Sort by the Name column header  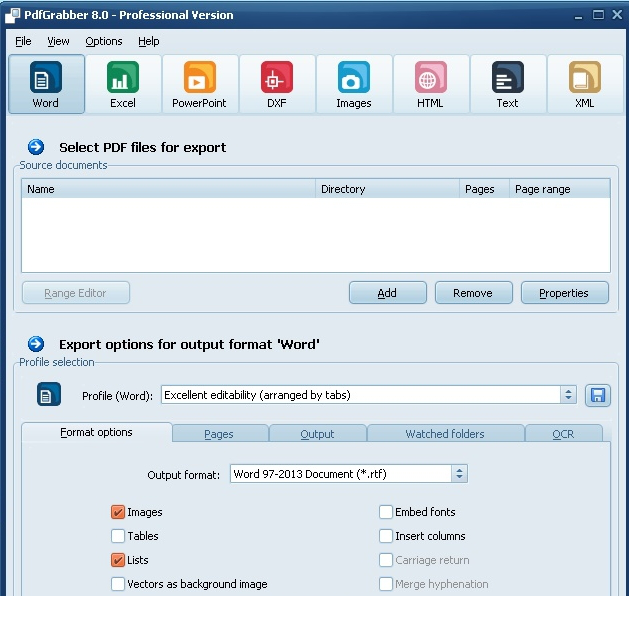click(x=168, y=189)
